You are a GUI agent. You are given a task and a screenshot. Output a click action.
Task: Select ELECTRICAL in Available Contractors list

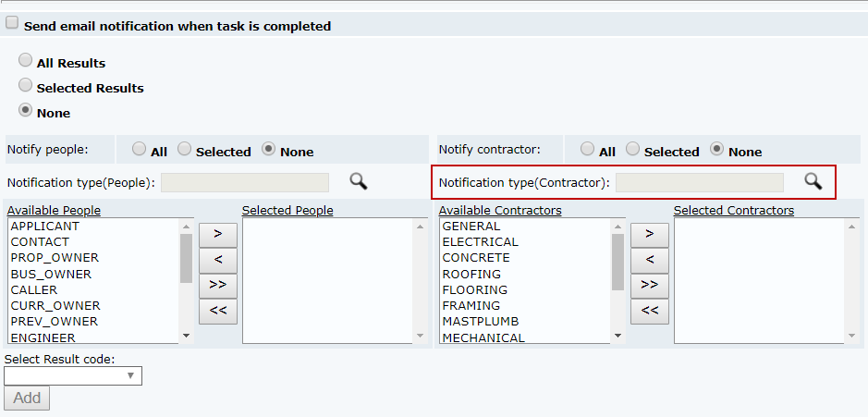[x=480, y=242]
